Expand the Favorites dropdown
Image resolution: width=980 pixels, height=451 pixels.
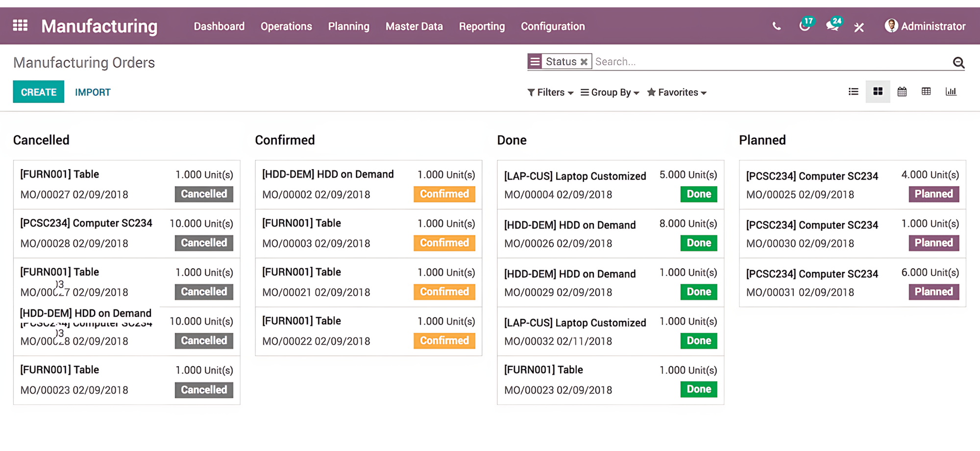tap(677, 93)
